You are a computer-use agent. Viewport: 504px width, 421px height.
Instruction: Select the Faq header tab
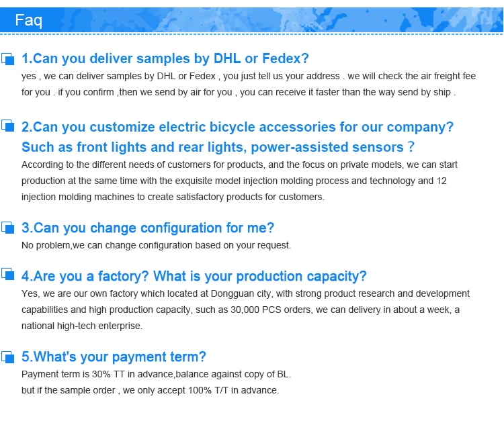28,20
